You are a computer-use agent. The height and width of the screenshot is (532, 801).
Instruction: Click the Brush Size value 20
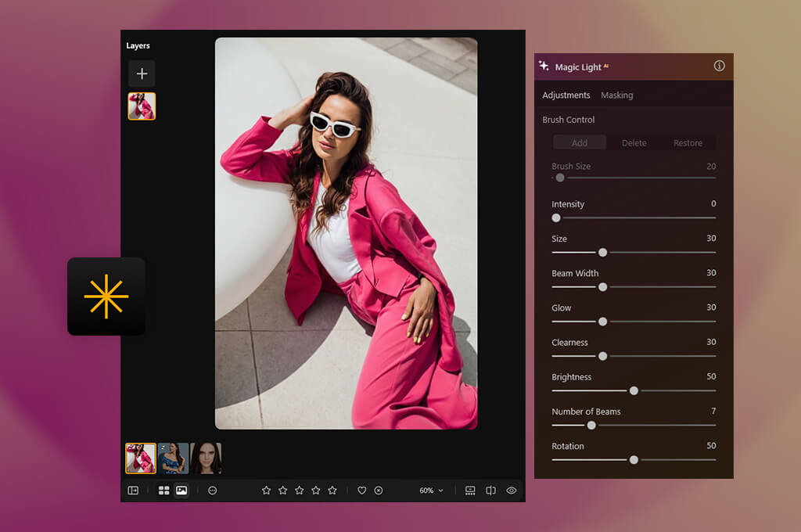[711, 166]
